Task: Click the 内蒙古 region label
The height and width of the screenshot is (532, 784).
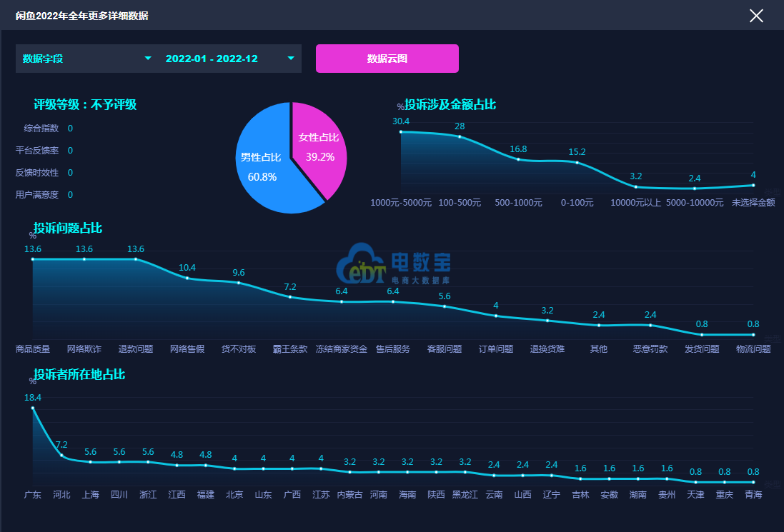Action: [x=349, y=495]
